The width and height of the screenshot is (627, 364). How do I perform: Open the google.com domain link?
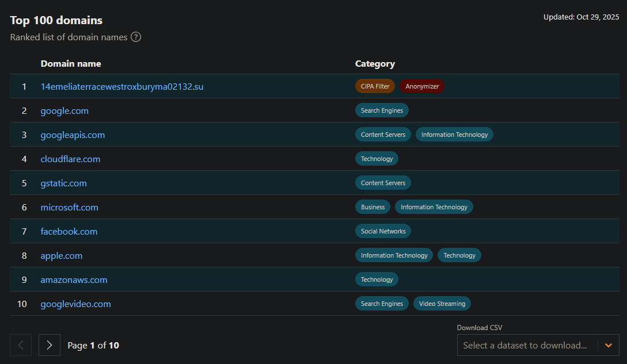[64, 111]
